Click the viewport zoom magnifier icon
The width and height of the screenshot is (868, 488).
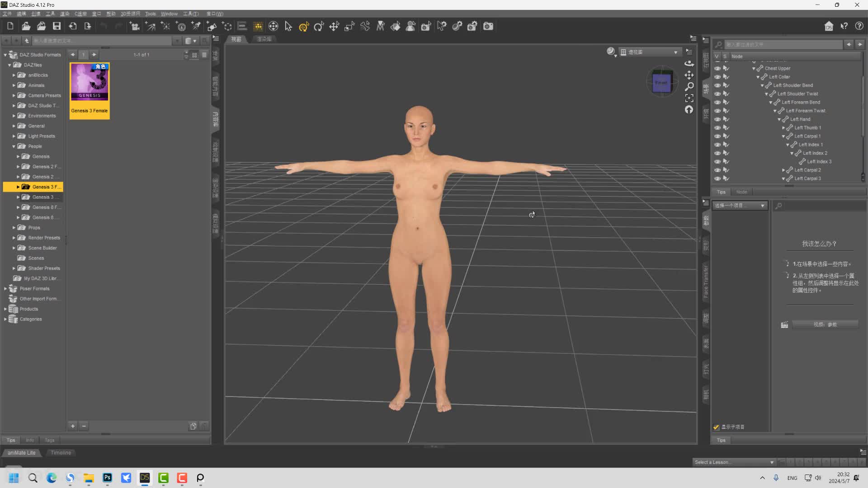(x=689, y=86)
